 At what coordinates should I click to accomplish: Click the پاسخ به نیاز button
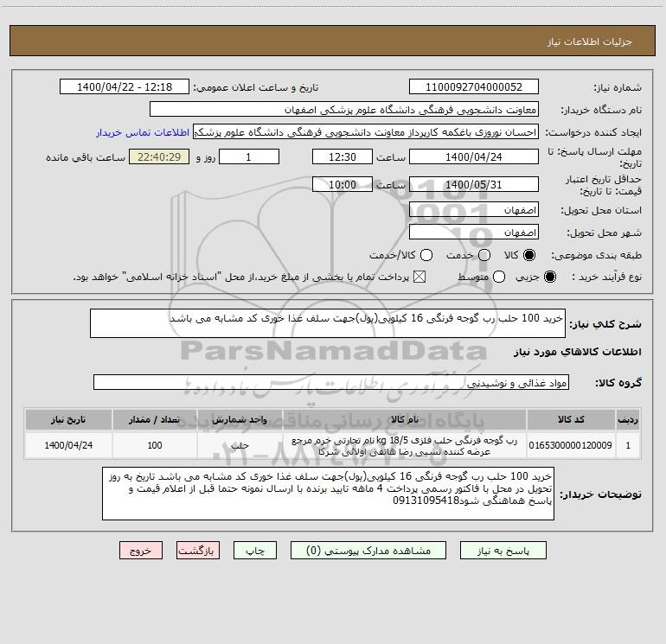[503, 551]
